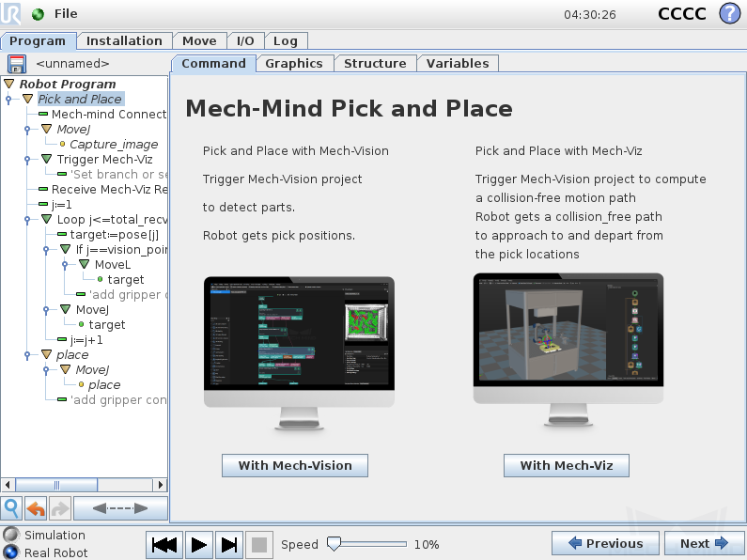Click the expand program tree width button
The height and width of the screenshot is (560, 747).
click(x=120, y=508)
